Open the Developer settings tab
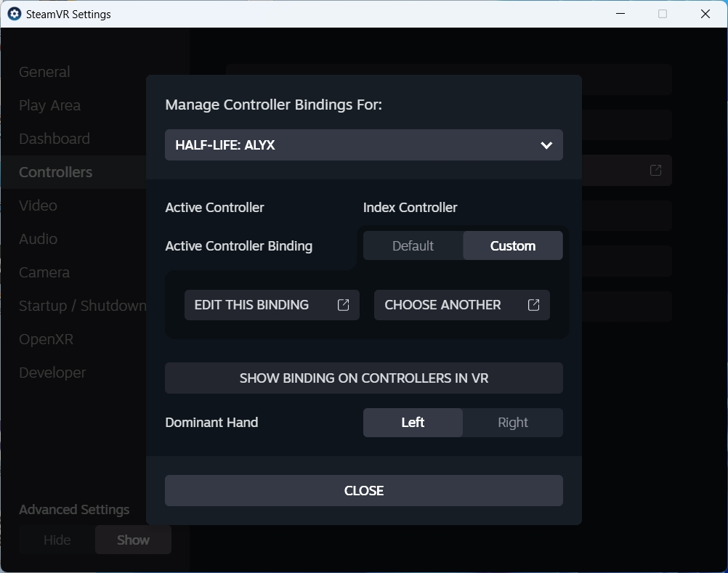 (52, 373)
